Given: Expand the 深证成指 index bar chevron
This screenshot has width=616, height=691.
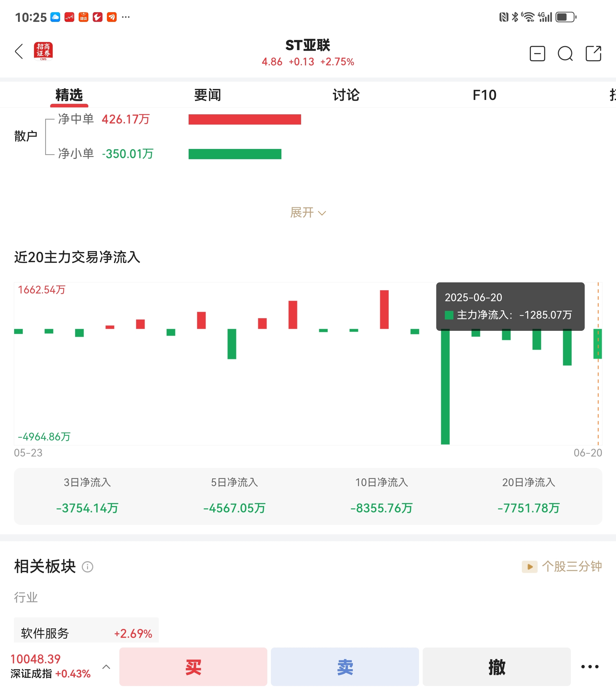Looking at the screenshot, I should click(x=106, y=667).
